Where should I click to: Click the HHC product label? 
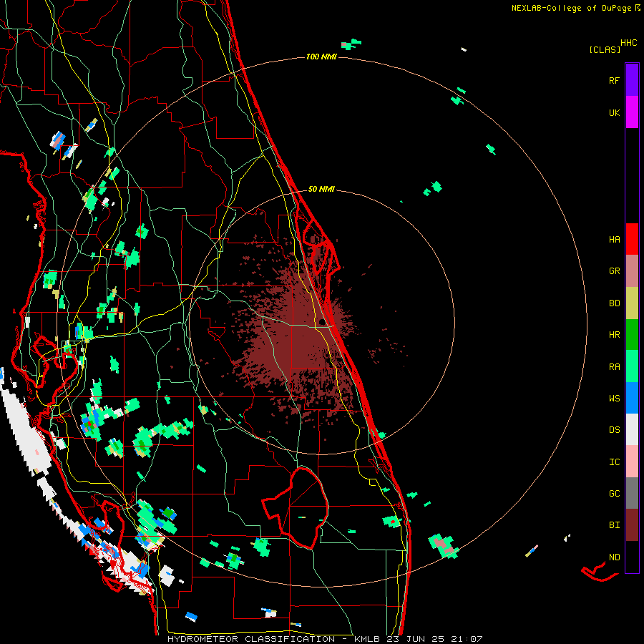tap(629, 43)
